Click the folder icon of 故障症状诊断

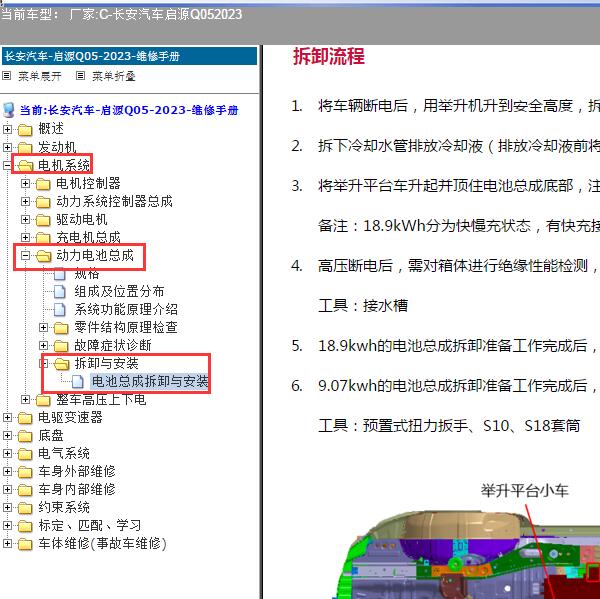61,346
